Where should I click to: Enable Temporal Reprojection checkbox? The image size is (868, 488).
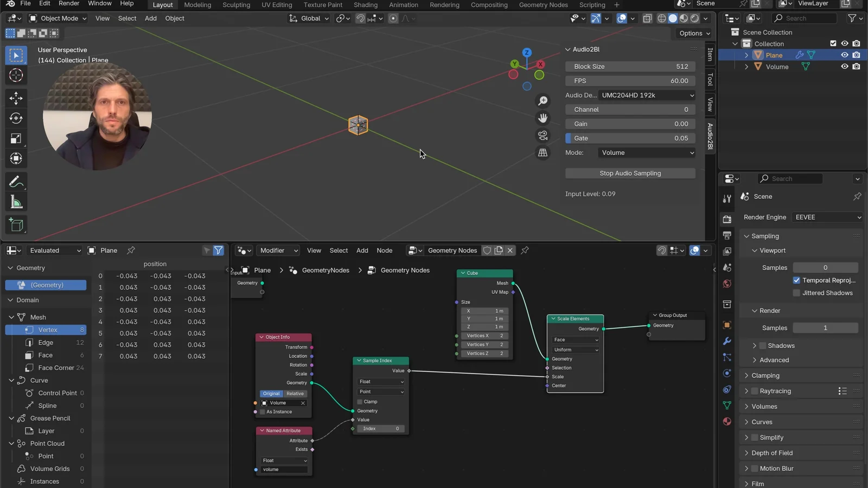[796, 280]
